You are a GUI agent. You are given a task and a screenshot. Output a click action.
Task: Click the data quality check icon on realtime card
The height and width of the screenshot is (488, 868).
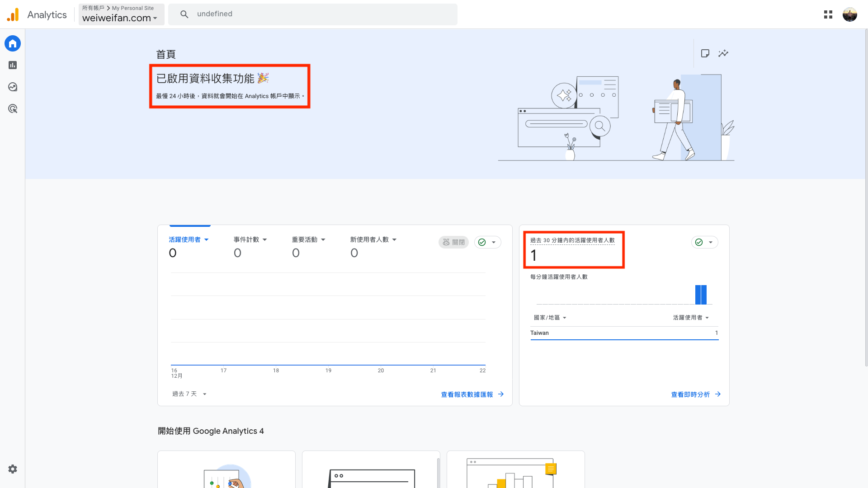[699, 242]
